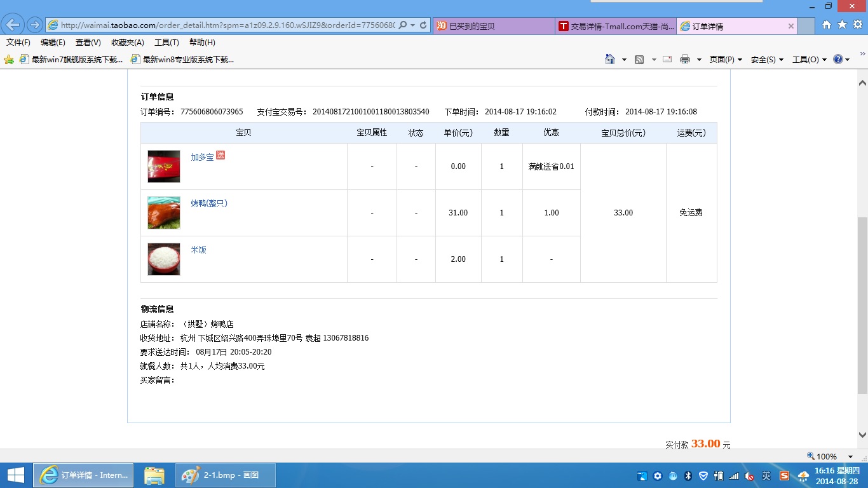Click the Favorites star icon at top right
The width and height of the screenshot is (868, 488).
tap(842, 25)
